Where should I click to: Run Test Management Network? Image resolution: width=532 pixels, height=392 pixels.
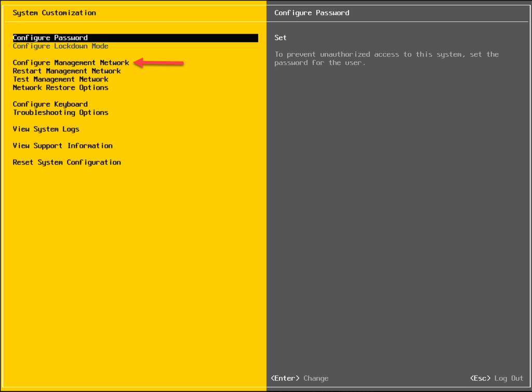coord(60,79)
